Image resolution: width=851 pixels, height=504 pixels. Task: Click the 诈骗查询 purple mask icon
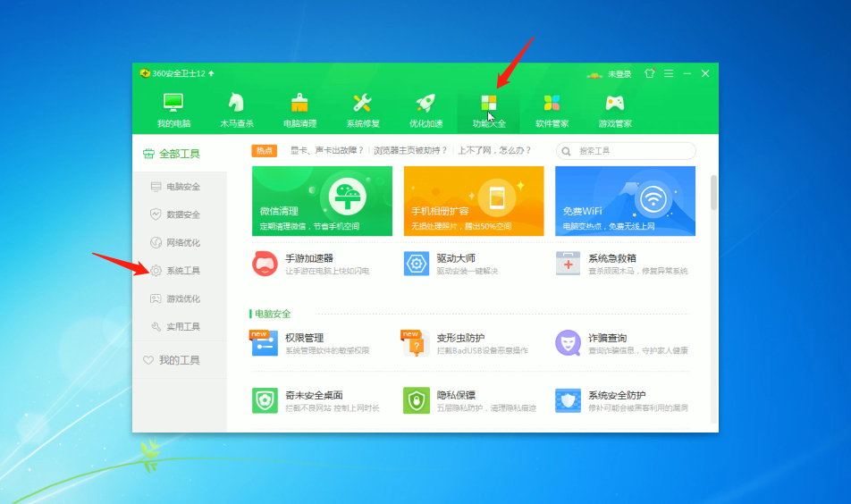click(568, 343)
